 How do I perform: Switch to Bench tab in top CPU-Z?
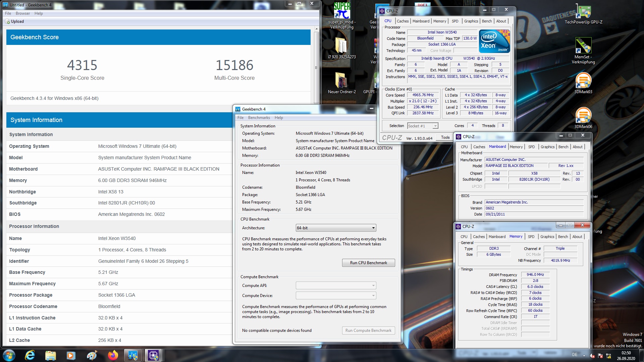click(x=487, y=21)
